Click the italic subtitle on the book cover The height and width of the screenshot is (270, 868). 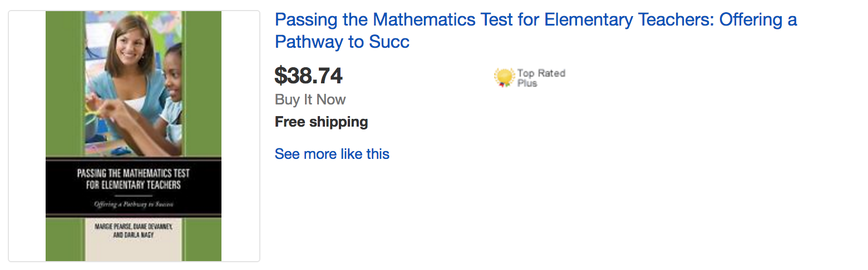(134, 204)
